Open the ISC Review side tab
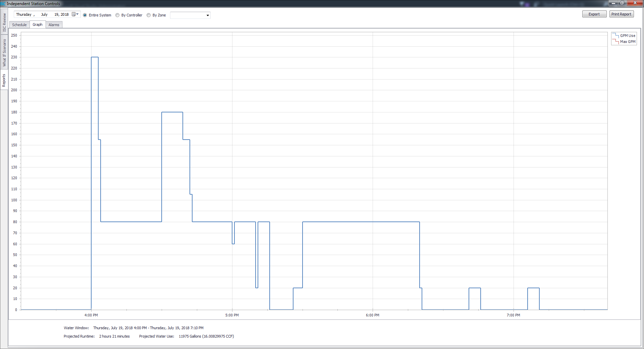The width and height of the screenshot is (644, 349). (x=4, y=22)
